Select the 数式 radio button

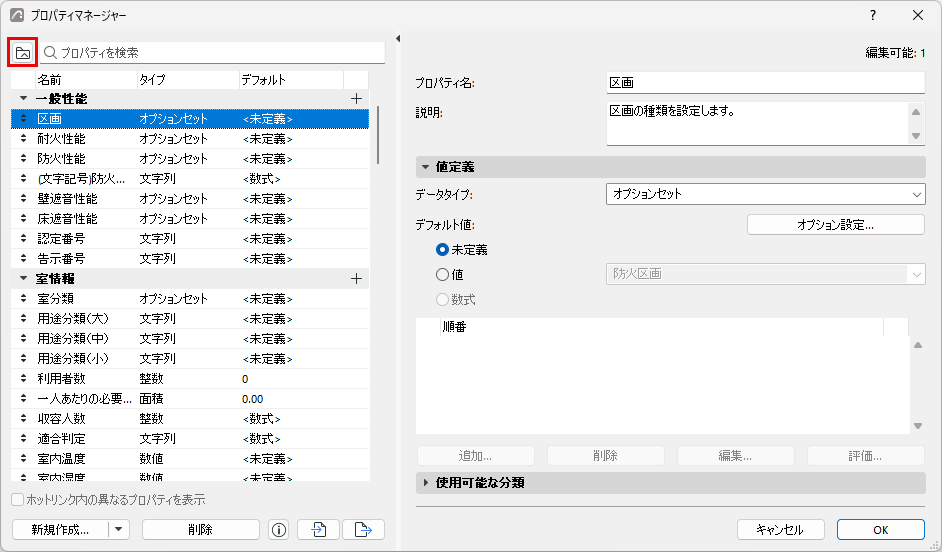442,299
